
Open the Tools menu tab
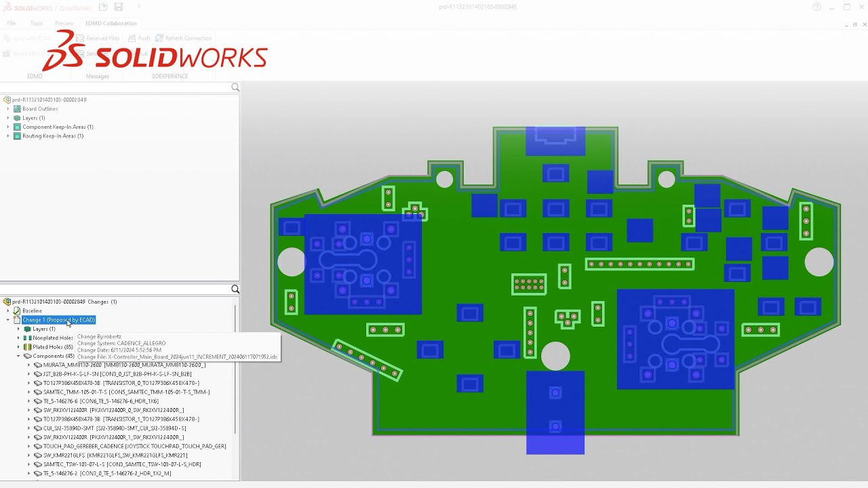point(37,23)
